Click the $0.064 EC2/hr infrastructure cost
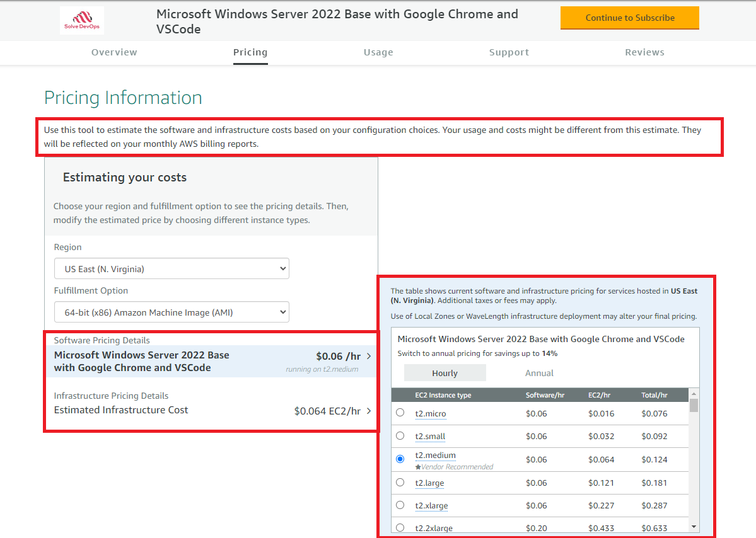The height and width of the screenshot is (538, 756). tap(327, 411)
